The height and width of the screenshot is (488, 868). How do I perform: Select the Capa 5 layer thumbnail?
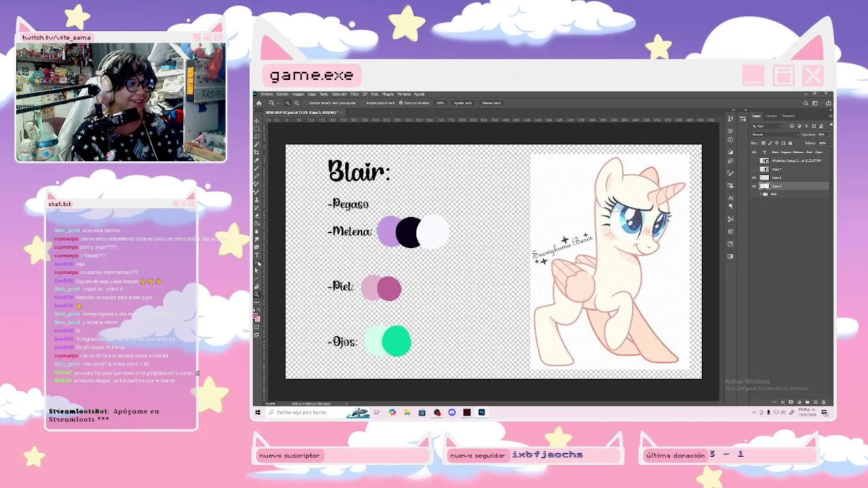764,186
